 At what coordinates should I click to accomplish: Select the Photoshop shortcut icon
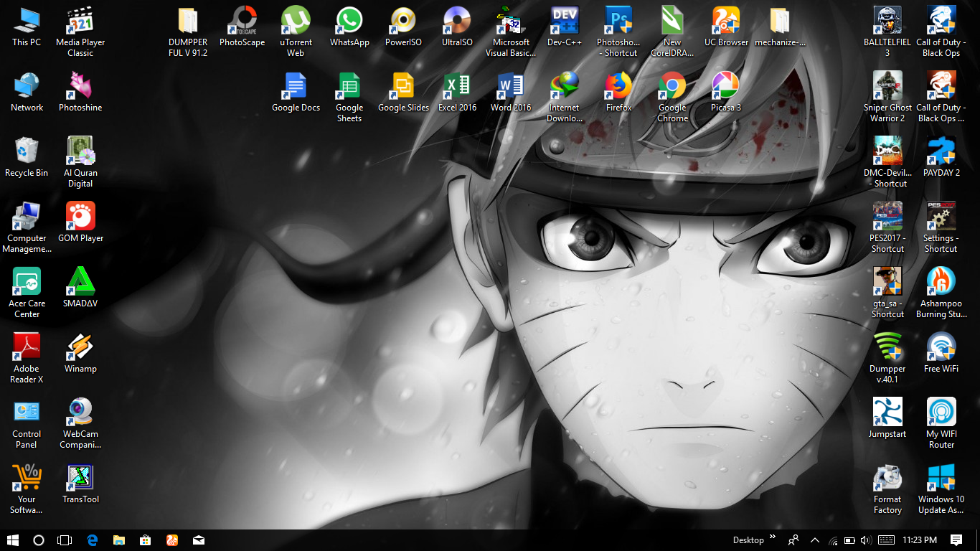pos(618,21)
